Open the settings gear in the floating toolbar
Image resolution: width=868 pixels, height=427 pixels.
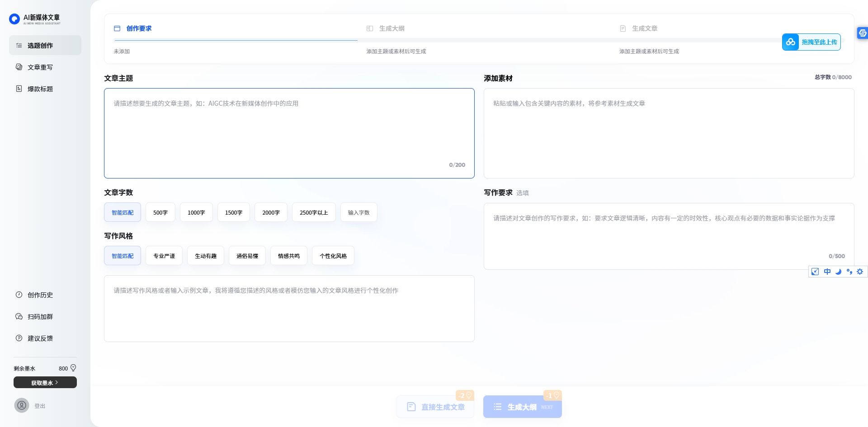click(860, 272)
